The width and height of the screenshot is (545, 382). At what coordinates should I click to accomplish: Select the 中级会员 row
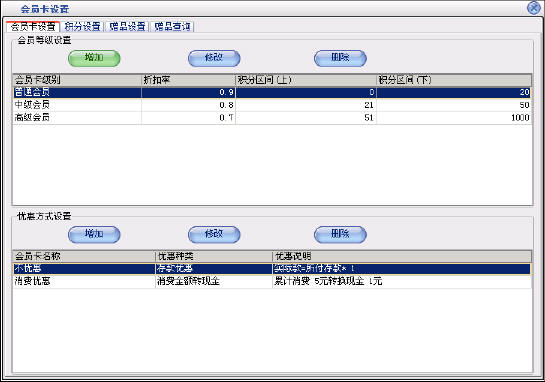[272, 105]
